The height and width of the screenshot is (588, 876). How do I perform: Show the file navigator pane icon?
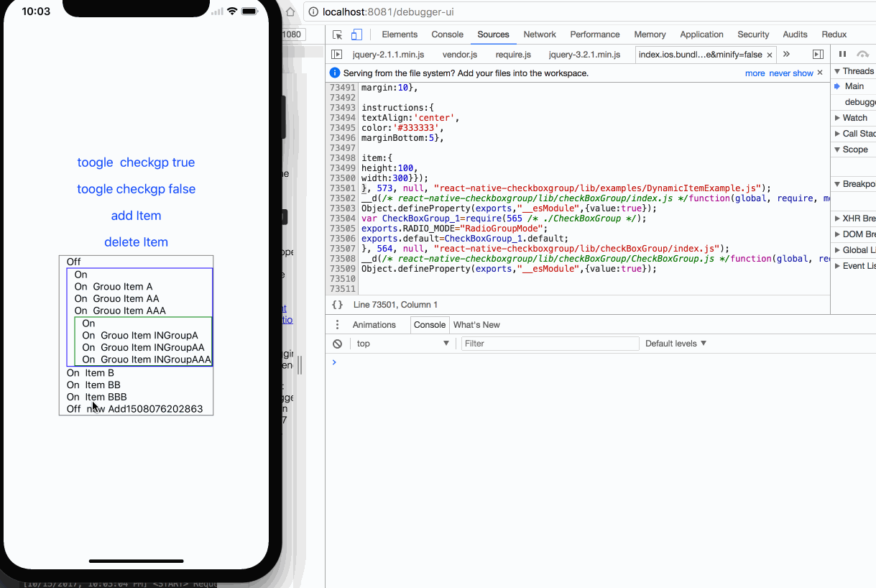point(336,55)
